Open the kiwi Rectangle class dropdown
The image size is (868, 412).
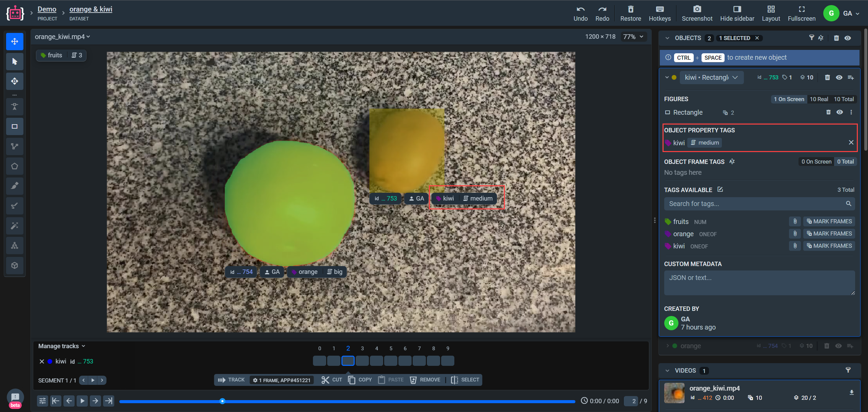tap(711, 77)
